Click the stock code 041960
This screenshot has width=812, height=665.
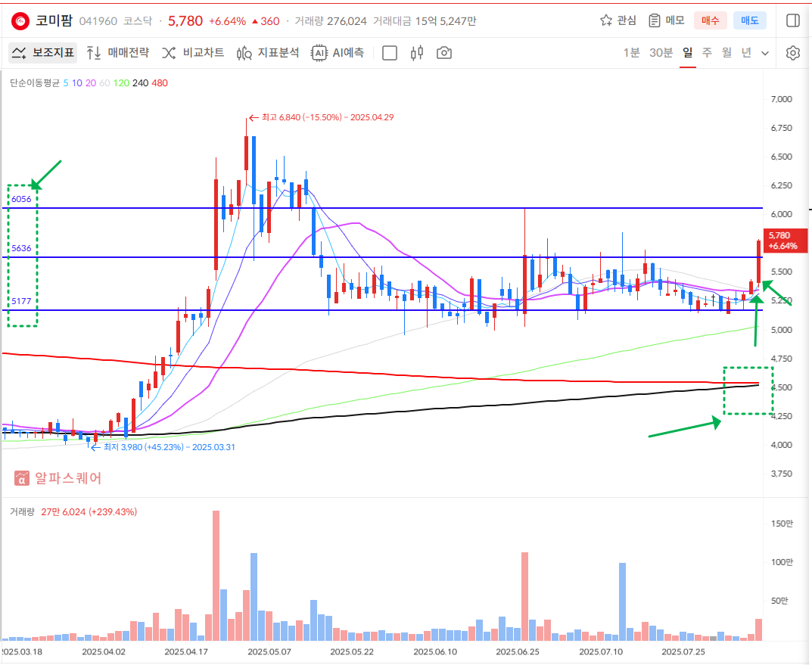98,21
